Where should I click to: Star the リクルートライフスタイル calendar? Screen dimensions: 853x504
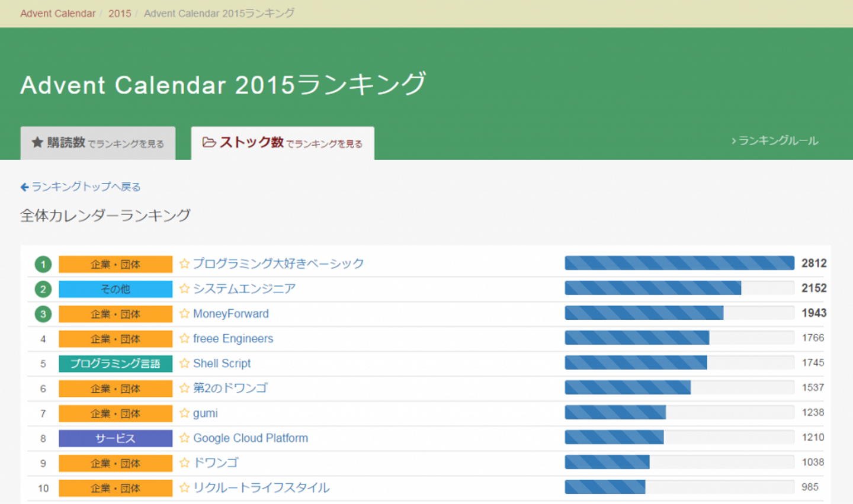(x=184, y=487)
